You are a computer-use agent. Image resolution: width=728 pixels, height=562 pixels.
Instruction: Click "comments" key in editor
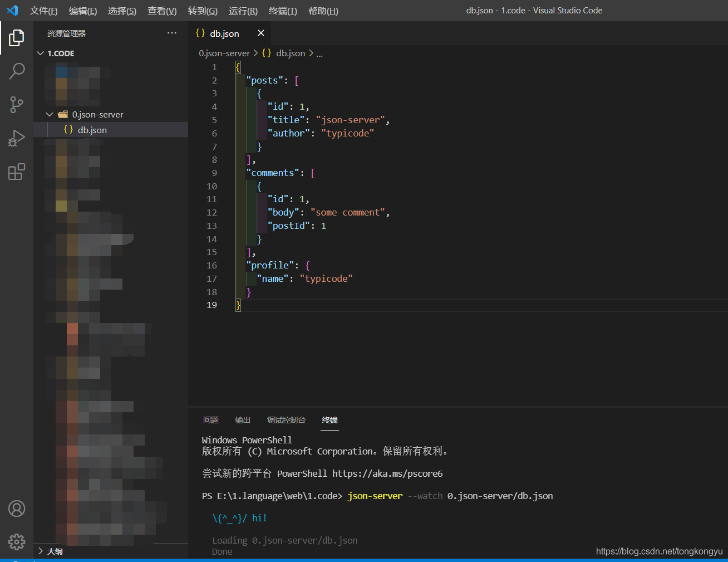click(273, 173)
